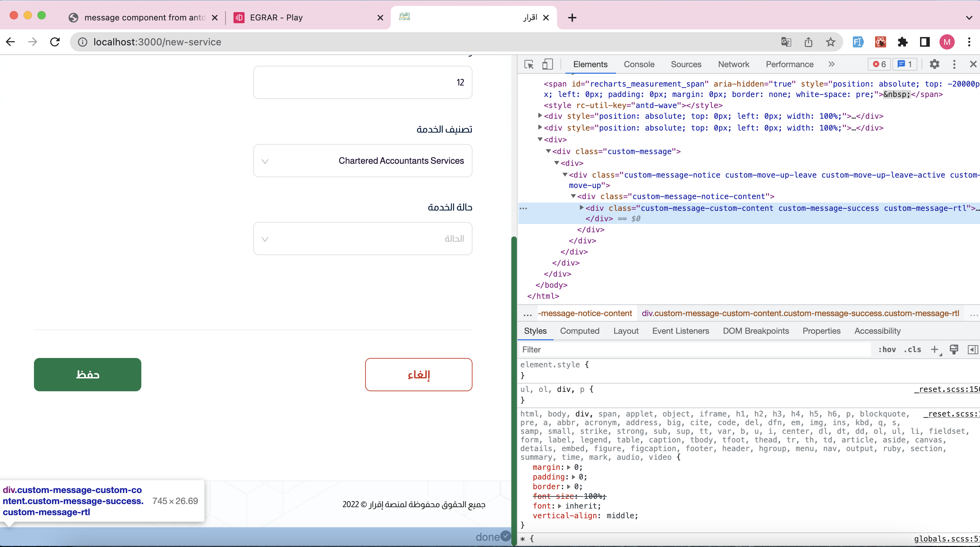980x547 pixels.
Task: Click the Google Translate icon
Action: point(786,42)
